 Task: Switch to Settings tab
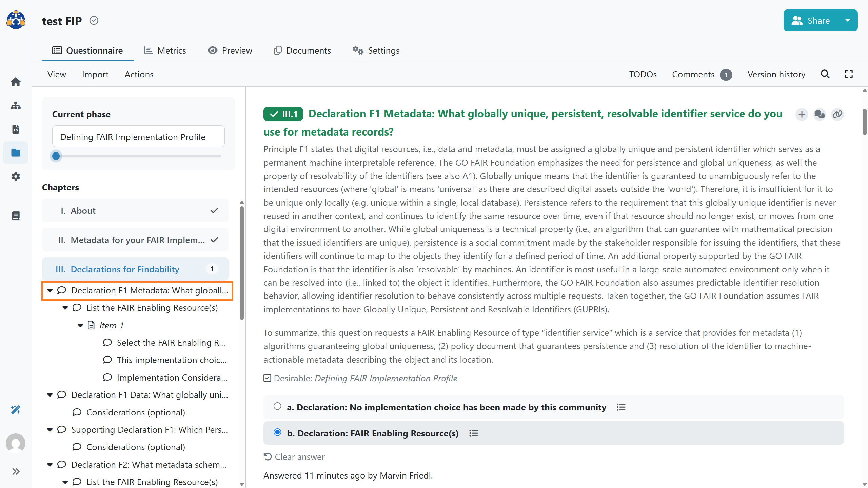[376, 50]
